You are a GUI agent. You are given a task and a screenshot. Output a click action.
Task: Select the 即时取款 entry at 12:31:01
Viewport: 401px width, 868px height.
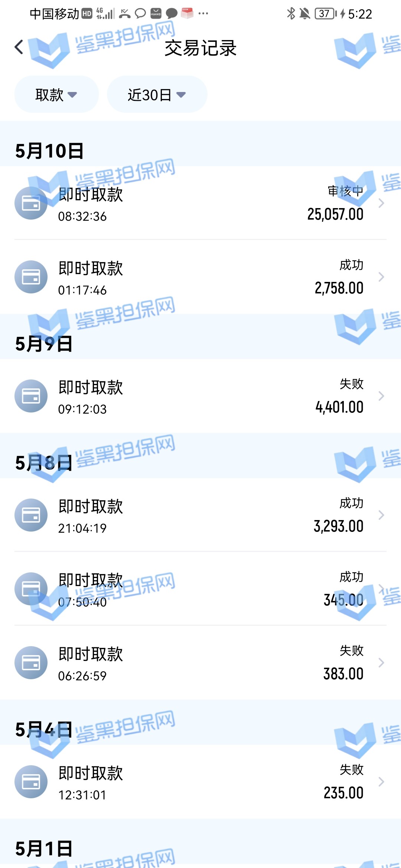(x=91, y=774)
